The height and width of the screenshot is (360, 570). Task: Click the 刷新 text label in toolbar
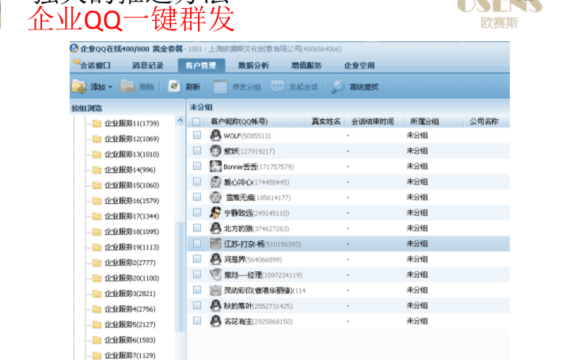193,87
